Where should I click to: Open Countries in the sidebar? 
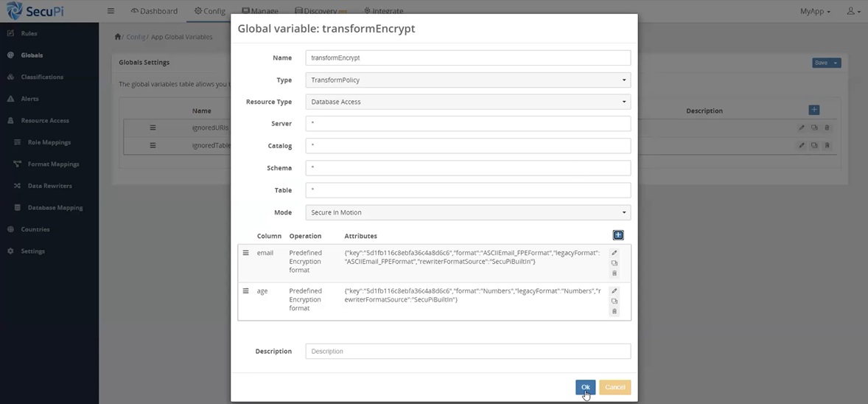coord(35,229)
